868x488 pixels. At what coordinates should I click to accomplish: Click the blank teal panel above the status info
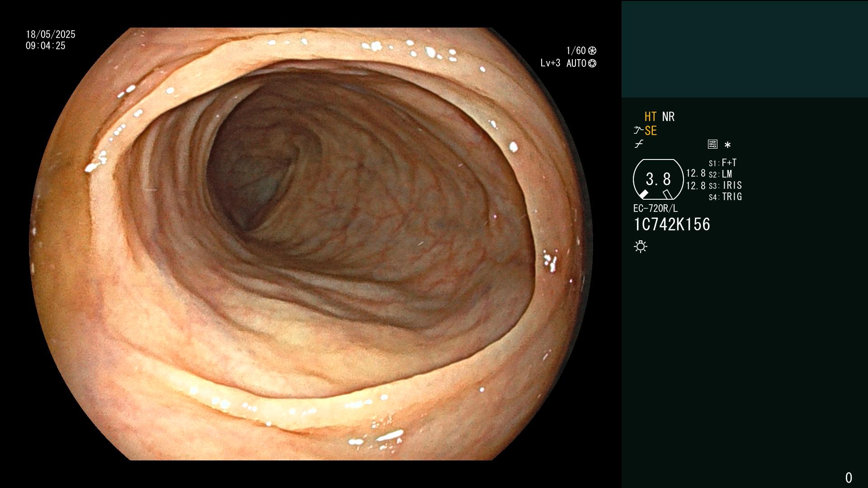point(745,49)
